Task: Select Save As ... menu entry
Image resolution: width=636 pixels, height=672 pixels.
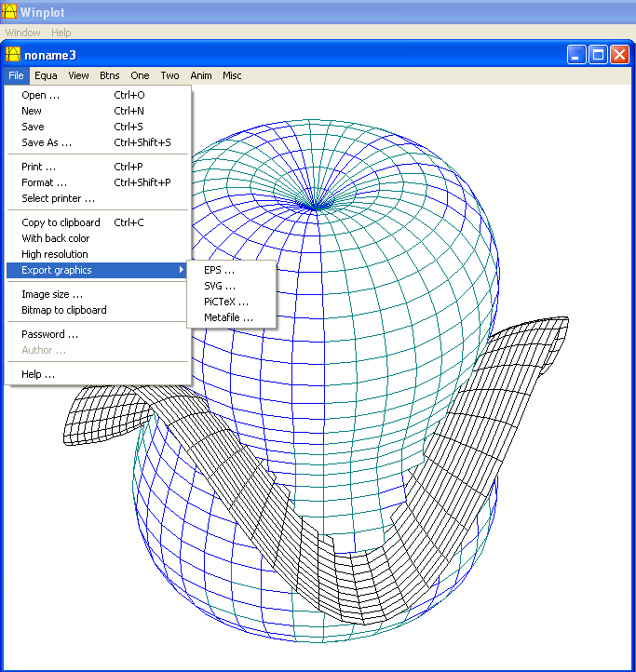Action: [x=98, y=142]
